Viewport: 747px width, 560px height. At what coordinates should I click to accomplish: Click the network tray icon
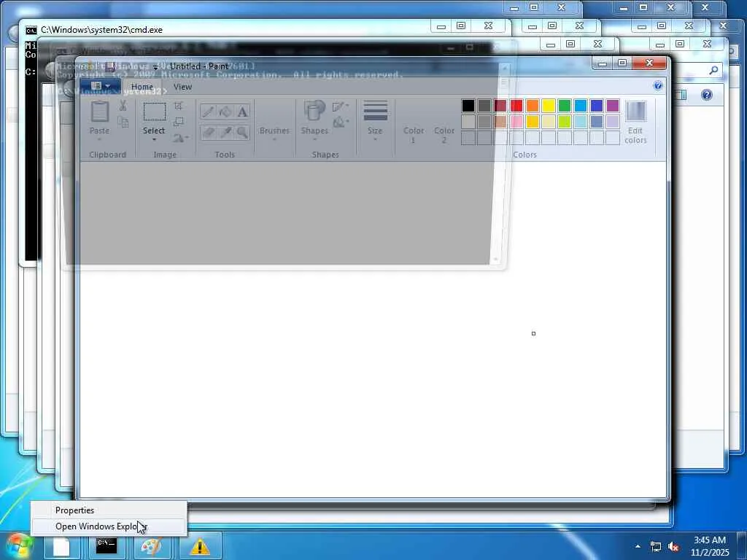656,547
